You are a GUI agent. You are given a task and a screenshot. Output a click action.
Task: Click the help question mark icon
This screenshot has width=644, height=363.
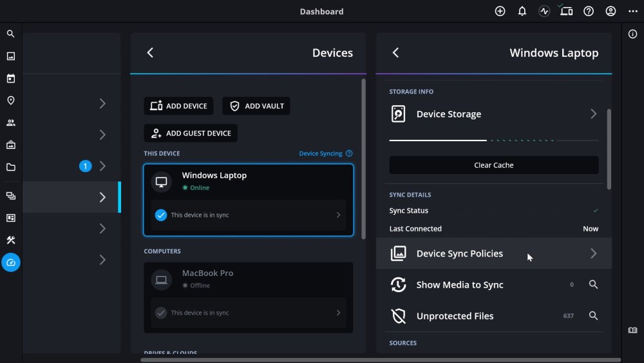point(589,12)
